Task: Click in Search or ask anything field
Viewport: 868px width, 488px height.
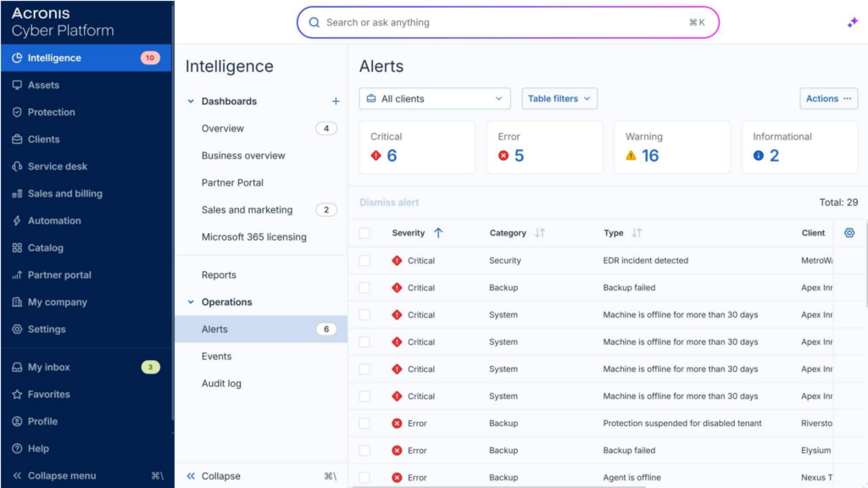Action: (x=508, y=22)
